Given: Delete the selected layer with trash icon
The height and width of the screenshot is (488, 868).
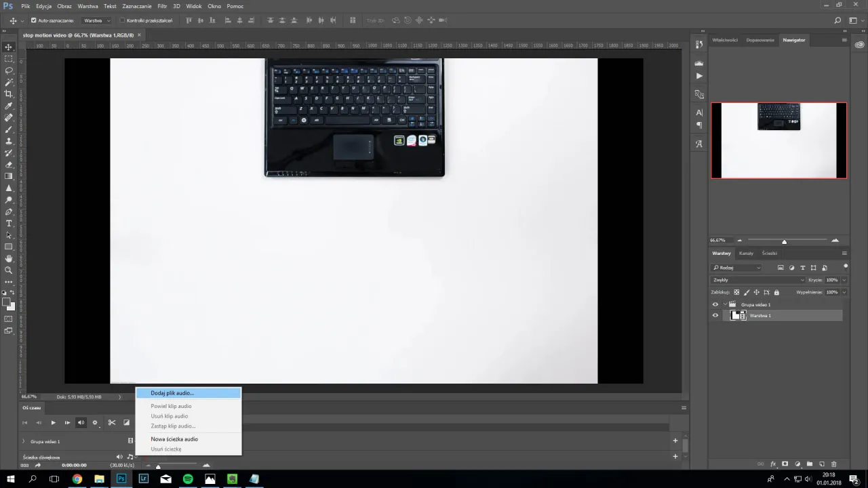Looking at the screenshot, I should pos(833,464).
